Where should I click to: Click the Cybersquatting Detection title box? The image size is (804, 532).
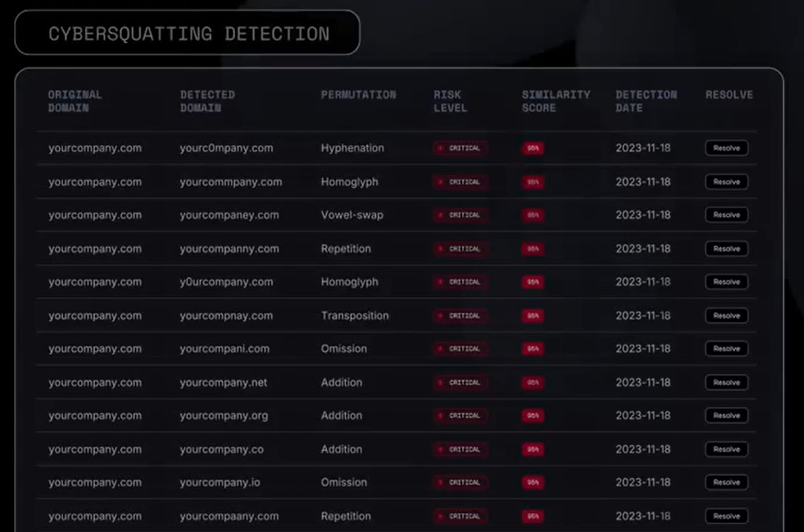tap(187, 32)
